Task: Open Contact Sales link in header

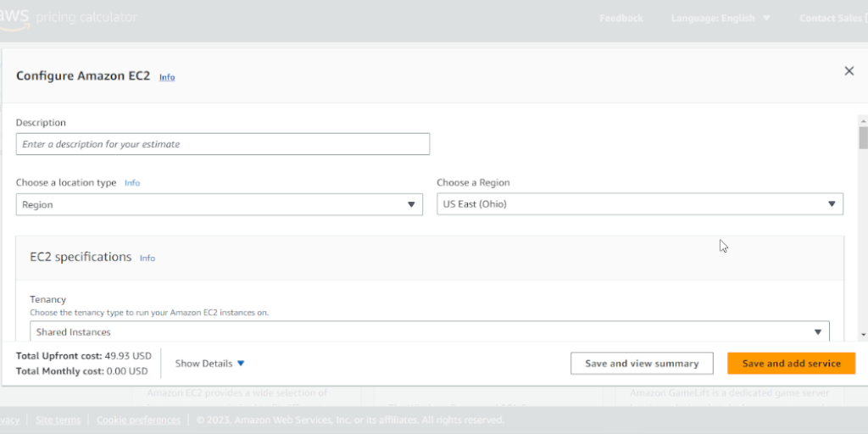Action: pyautogui.click(x=833, y=19)
